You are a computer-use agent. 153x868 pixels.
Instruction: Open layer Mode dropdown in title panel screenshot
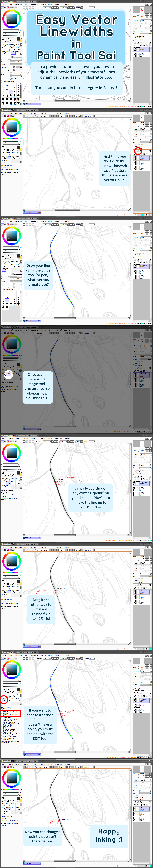point(146,31)
